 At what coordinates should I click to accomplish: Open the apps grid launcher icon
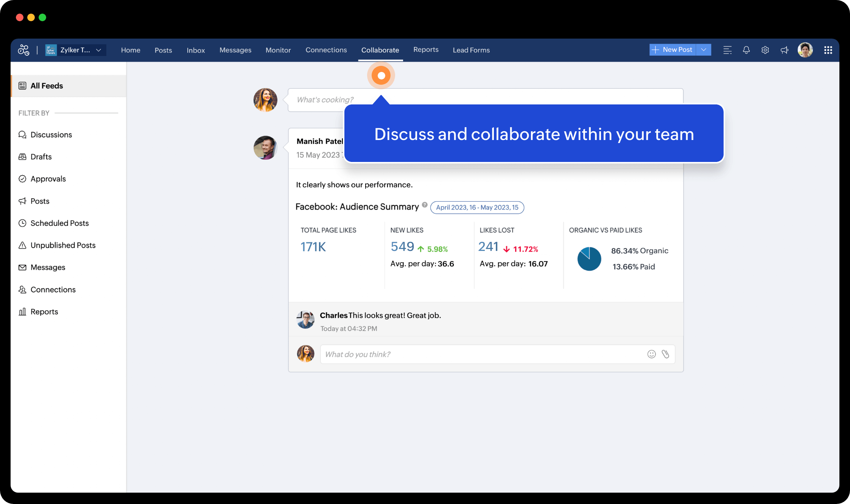tap(828, 50)
